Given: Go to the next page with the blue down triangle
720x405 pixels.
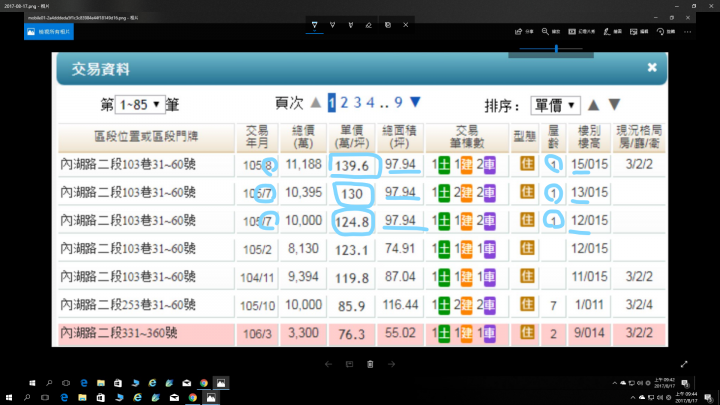Looking at the screenshot, I should pyautogui.click(x=415, y=102).
